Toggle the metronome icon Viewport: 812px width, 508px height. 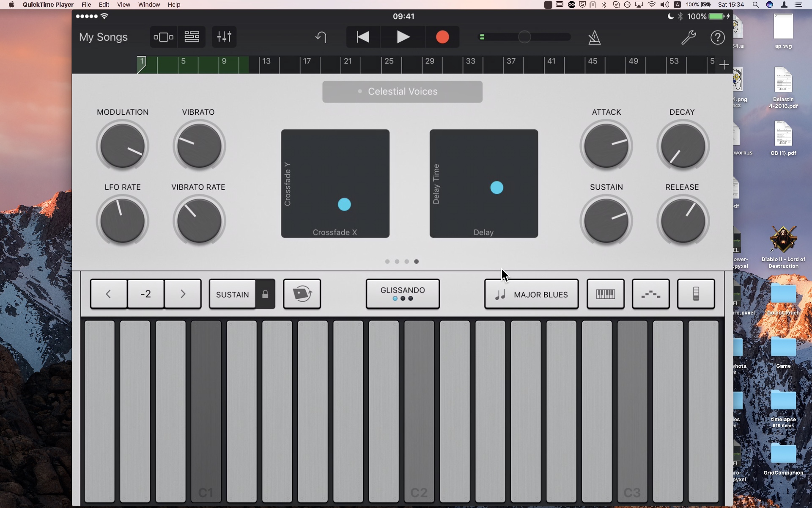point(595,37)
